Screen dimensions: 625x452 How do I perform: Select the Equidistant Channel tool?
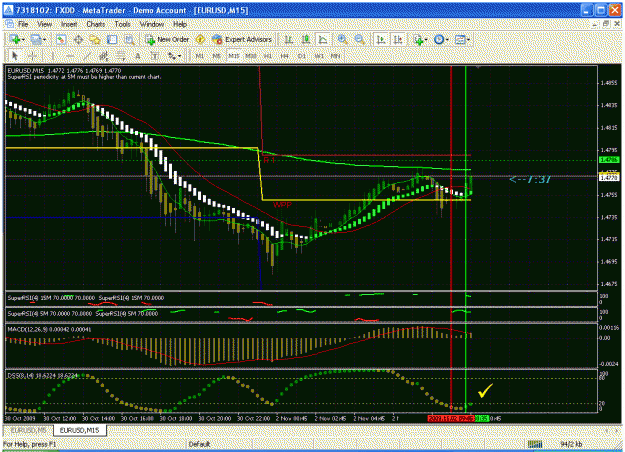pyautogui.click(x=104, y=56)
